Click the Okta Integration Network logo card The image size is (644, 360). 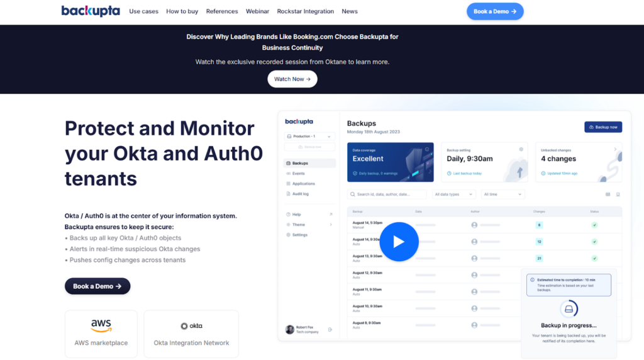pos(191,334)
